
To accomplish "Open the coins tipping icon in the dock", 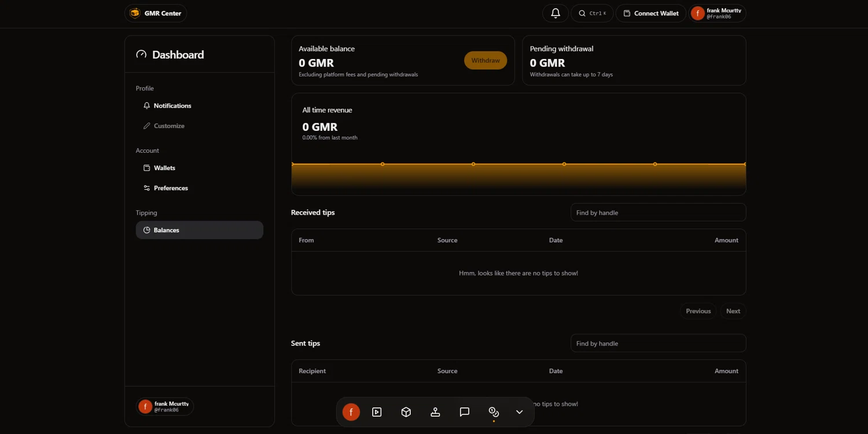I will 494,412.
